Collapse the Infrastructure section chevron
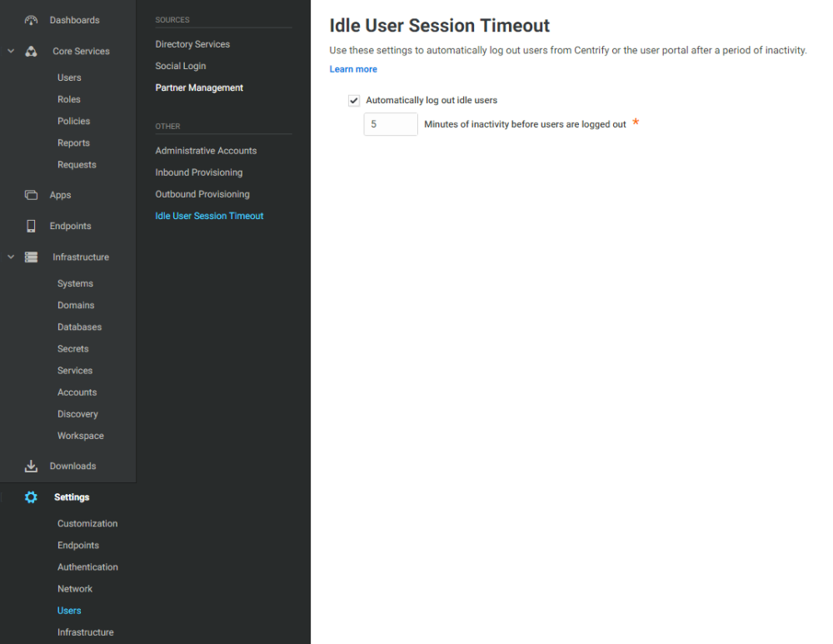833x644 pixels. click(x=11, y=257)
